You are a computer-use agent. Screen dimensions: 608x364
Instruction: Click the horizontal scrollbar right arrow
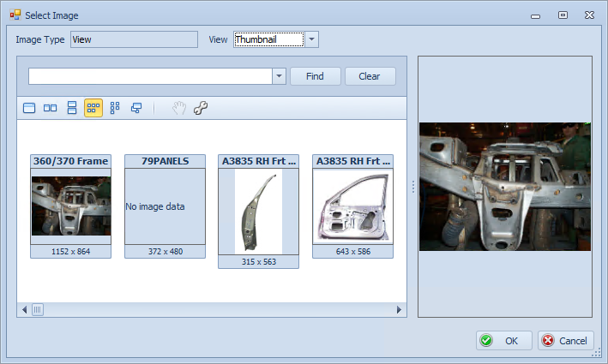pyautogui.click(x=399, y=310)
